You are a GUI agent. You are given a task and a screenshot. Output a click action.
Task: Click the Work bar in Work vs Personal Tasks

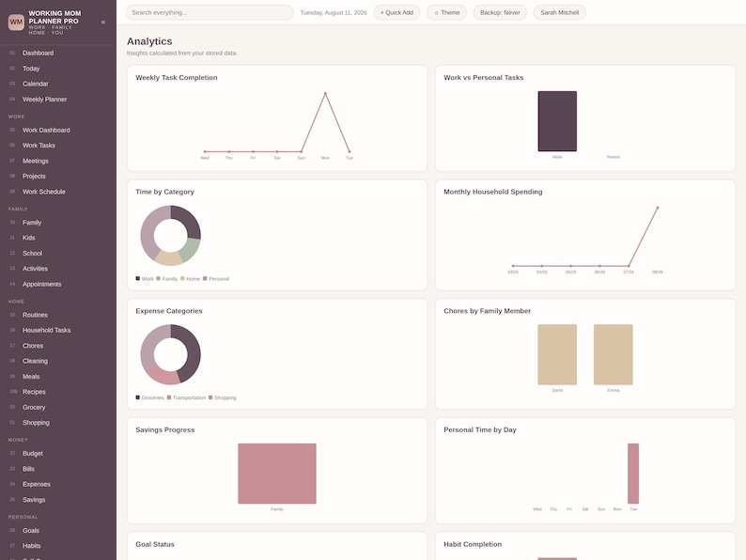[x=557, y=121]
